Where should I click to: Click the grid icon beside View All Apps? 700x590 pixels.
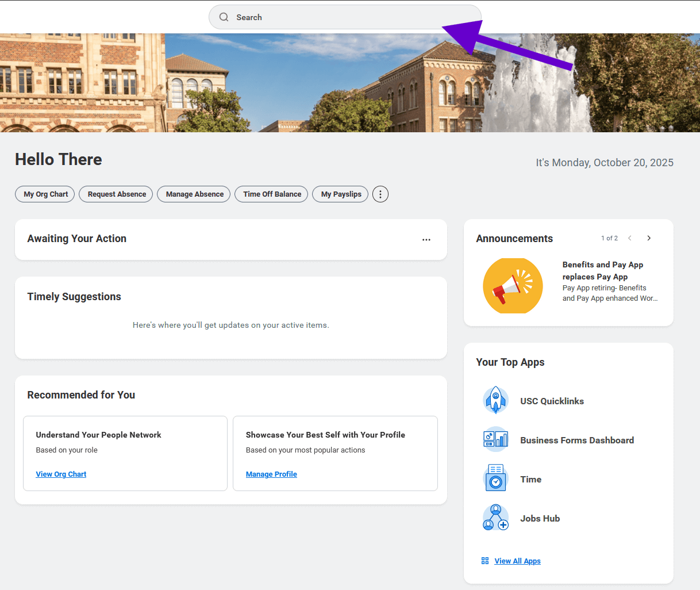(485, 561)
